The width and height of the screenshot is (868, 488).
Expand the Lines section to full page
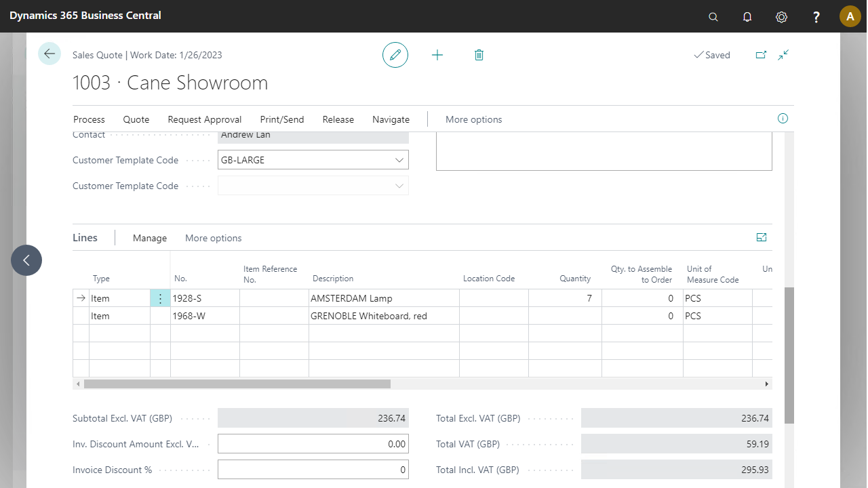(x=762, y=237)
